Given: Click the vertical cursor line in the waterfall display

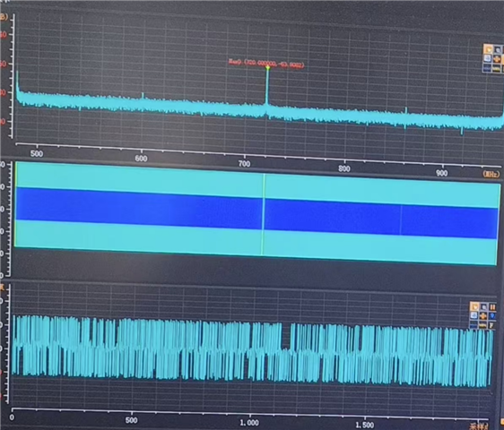Looking at the screenshot, I should [264, 214].
